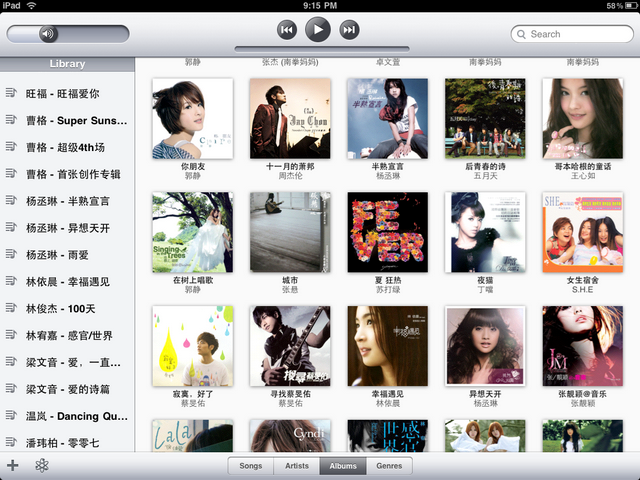Open the LaLa album cover

click(193, 436)
